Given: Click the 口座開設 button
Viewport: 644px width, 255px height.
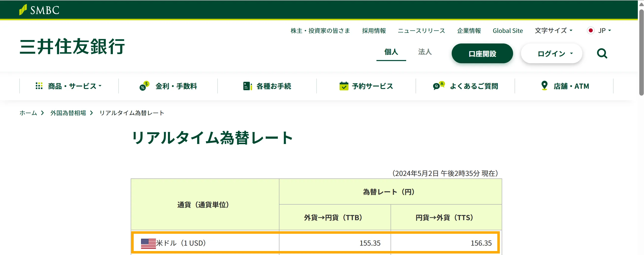Looking at the screenshot, I should click(x=482, y=53).
